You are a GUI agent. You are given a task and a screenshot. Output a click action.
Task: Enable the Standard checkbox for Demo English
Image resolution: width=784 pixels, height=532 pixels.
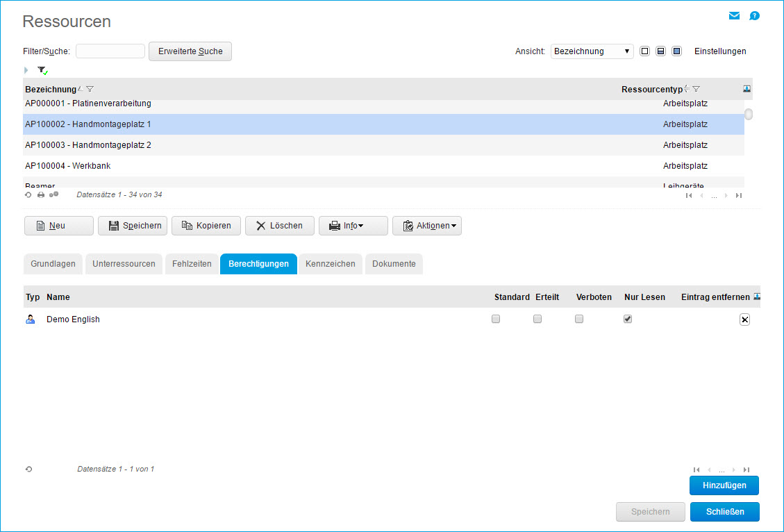pos(496,319)
